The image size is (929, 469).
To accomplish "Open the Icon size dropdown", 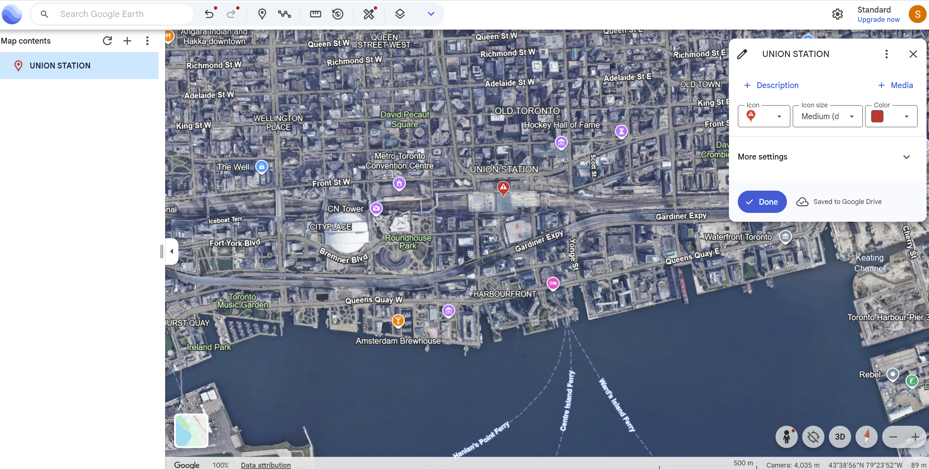I will (827, 116).
